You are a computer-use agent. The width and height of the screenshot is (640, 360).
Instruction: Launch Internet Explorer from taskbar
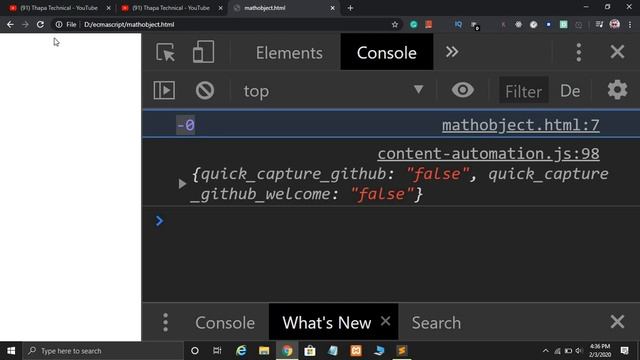241,351
